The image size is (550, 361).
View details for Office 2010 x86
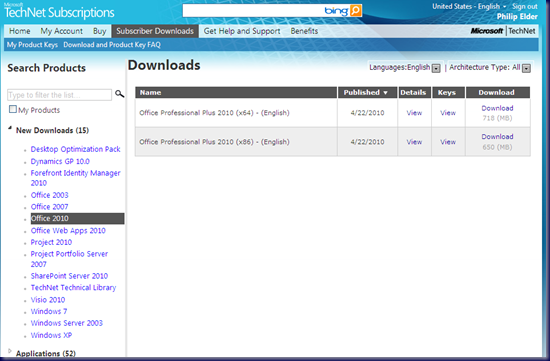click(x=414, y=142)
